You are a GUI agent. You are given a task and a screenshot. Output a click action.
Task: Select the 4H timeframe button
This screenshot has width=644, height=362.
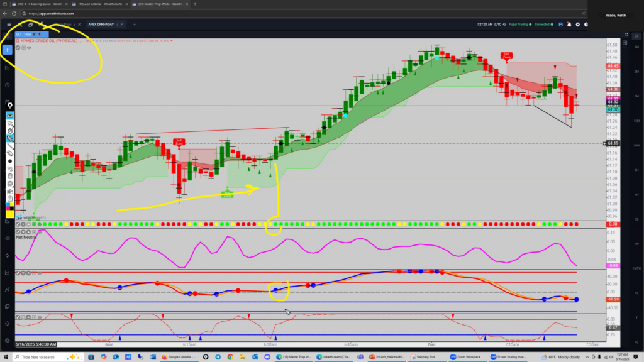636,195
